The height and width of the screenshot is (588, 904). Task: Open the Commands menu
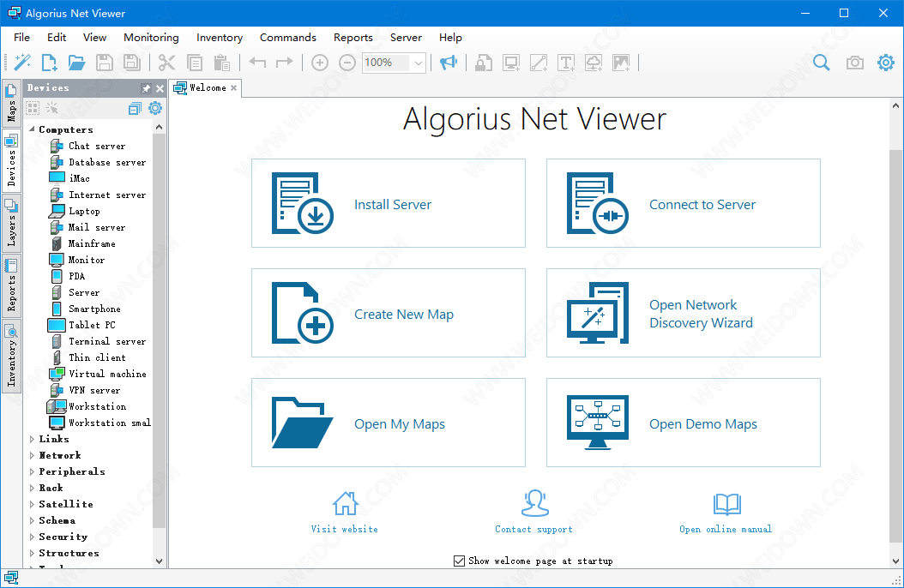coord(287,38)
